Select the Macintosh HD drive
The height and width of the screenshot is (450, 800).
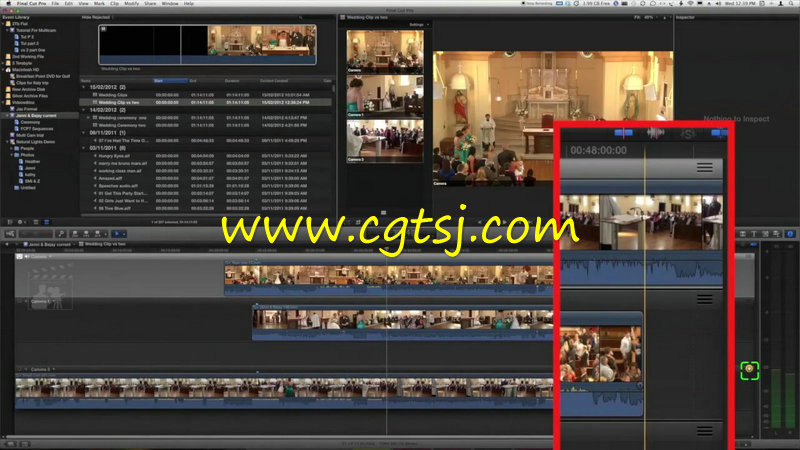point(25,69)
